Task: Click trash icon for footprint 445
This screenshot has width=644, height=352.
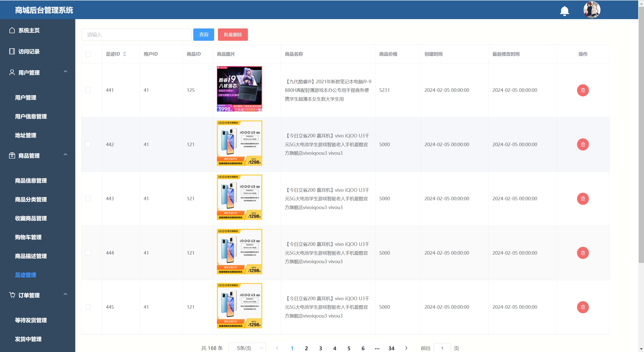Action: pos(583,307)
